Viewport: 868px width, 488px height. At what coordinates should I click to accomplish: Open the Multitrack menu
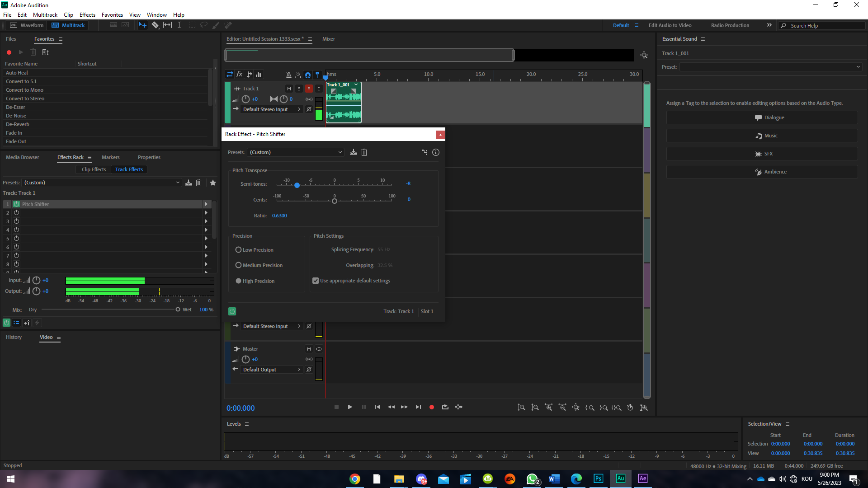point(45,14)
